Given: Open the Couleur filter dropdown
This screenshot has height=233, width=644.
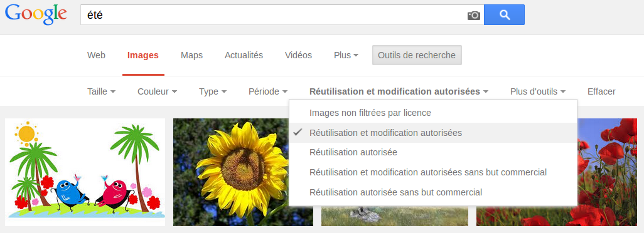Looking at the screenshot, I should click(x=158, y=91).
